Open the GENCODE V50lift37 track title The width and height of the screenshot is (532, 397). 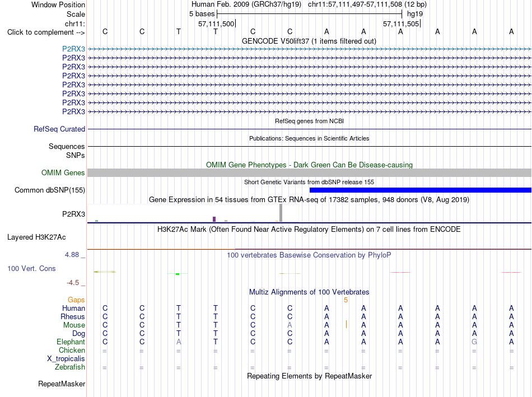[309, 41]
